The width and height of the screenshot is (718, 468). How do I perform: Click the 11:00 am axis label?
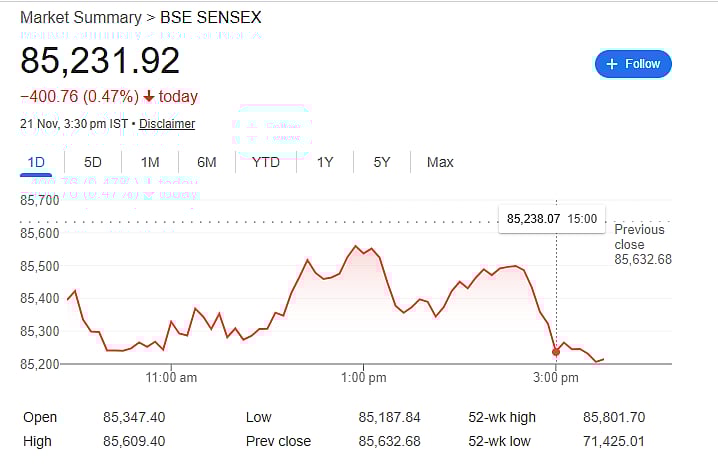click(x=171, y=378)
